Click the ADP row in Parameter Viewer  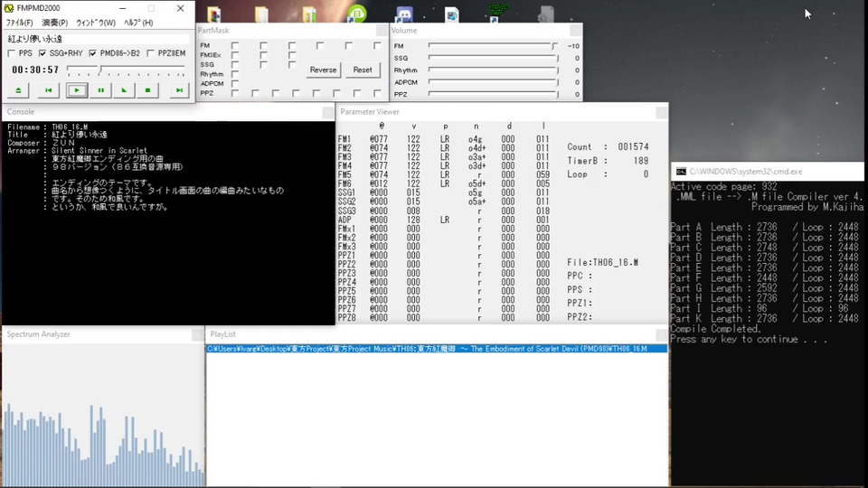click(444, 220)
